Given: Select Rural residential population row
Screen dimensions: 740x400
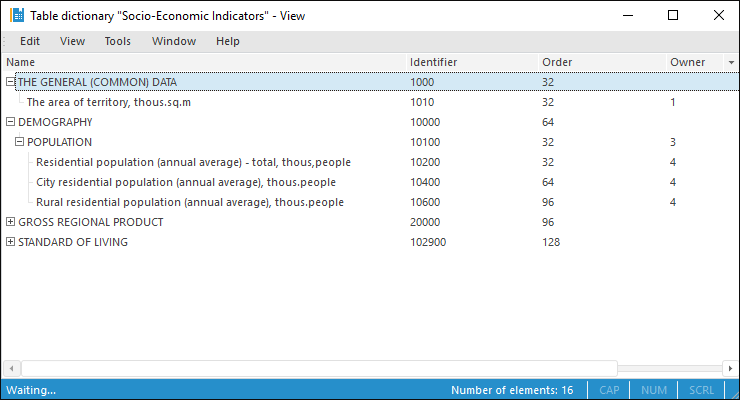Looking at the screenshot, I should pos(189,202).
